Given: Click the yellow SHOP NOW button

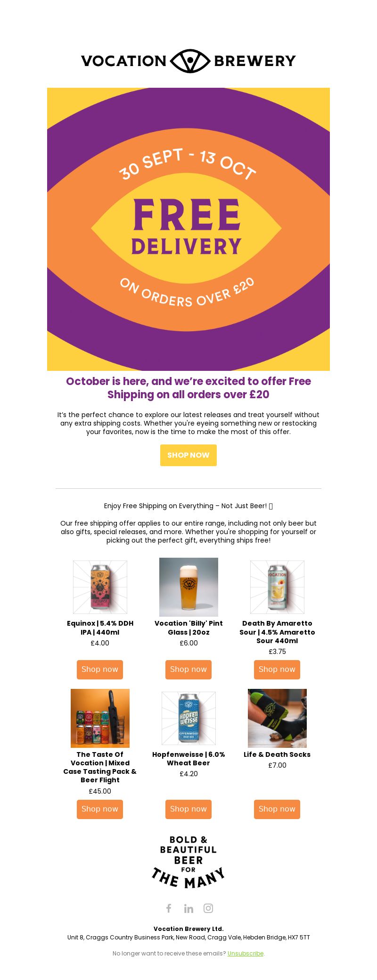Looking at the screenshot, I should coord(188,455).
